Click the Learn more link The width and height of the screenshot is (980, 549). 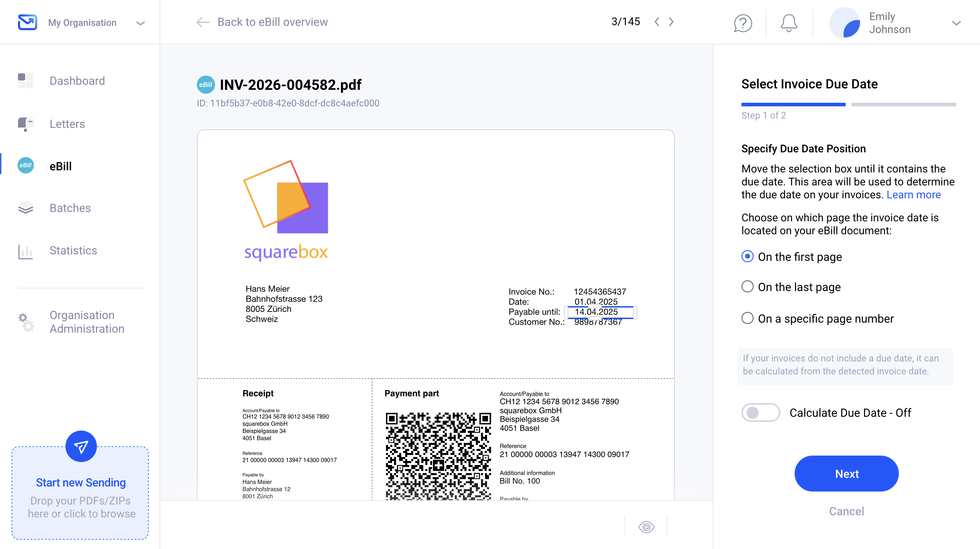point(914,194)
